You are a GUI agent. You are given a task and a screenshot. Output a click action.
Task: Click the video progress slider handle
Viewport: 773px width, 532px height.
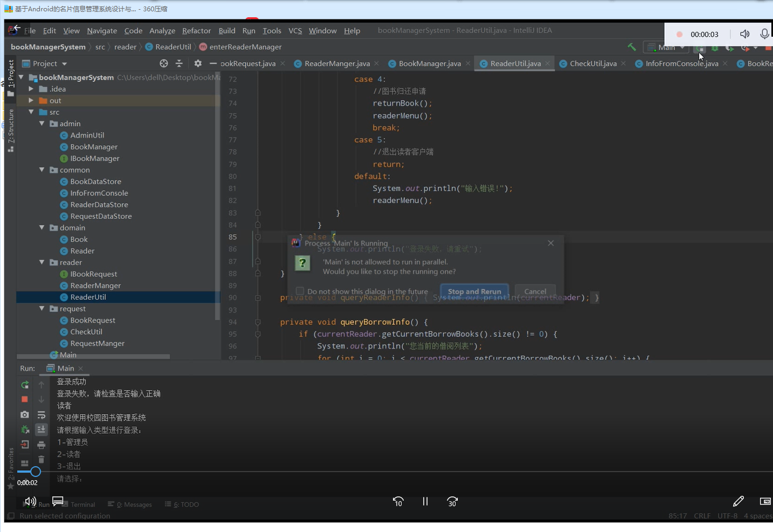coord(35,472)
